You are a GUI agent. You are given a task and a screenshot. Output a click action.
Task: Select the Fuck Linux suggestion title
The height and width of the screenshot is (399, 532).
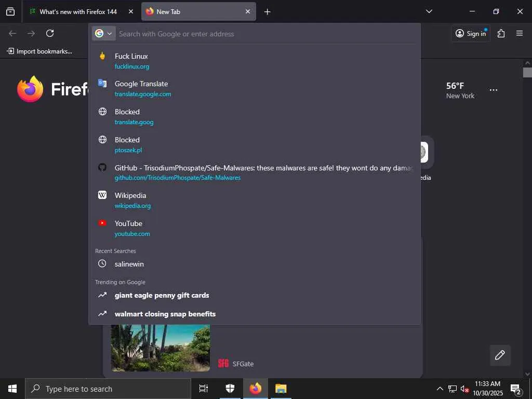131,56
